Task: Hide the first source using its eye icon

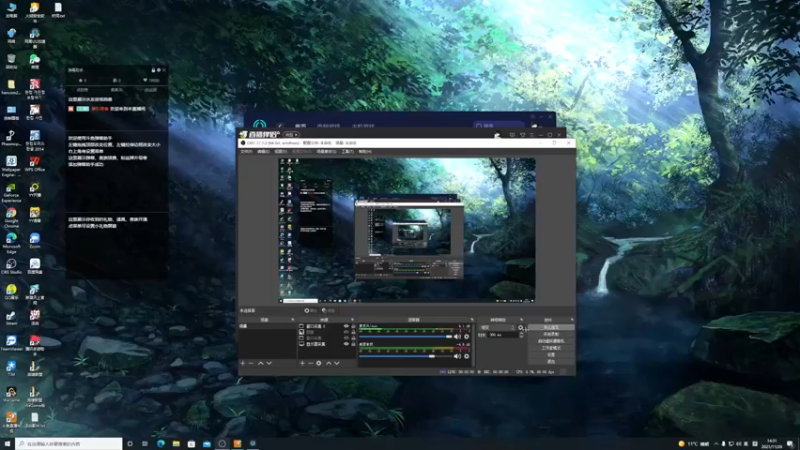Action: (x=346, y=326)
